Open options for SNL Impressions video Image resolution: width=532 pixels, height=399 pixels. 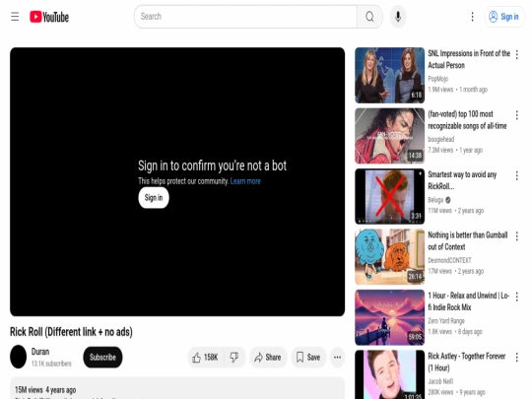517,54
